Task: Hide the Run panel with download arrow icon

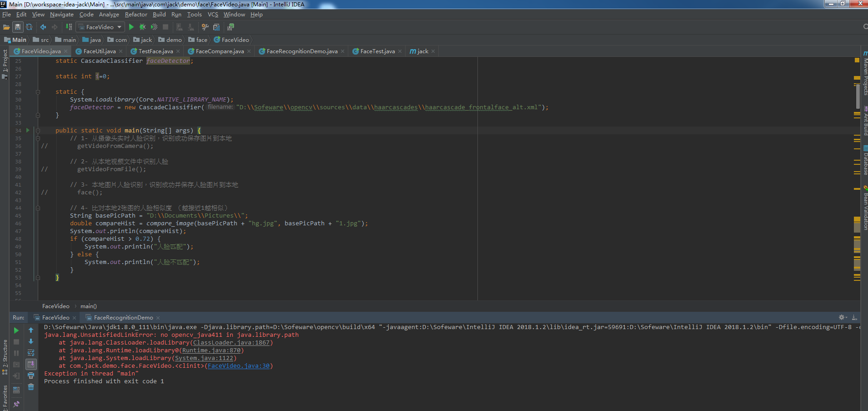Action: 854,317
